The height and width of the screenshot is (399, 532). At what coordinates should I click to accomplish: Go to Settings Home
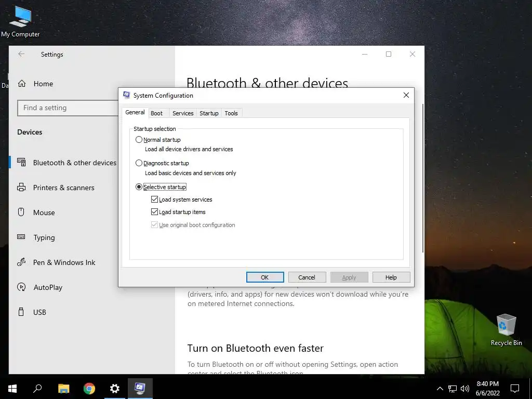tap(43, 84)
